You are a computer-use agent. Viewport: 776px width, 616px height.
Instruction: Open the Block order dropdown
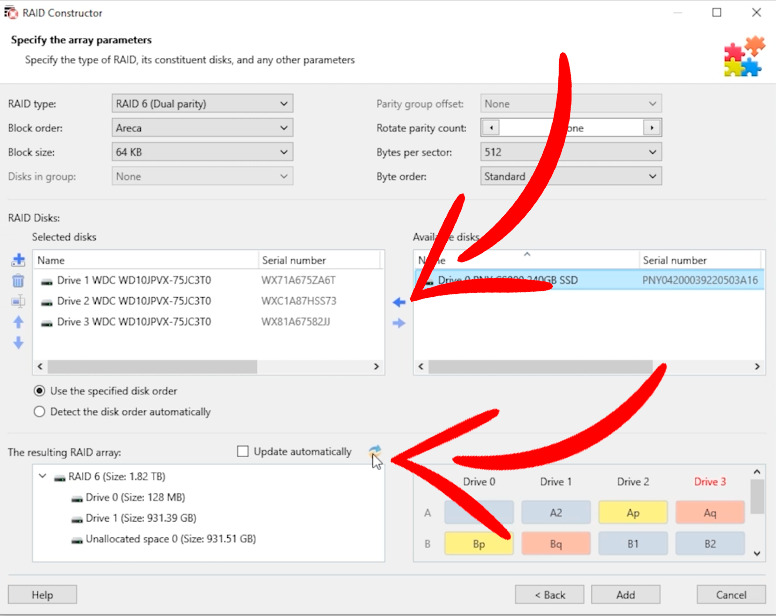tap(202, 128)
